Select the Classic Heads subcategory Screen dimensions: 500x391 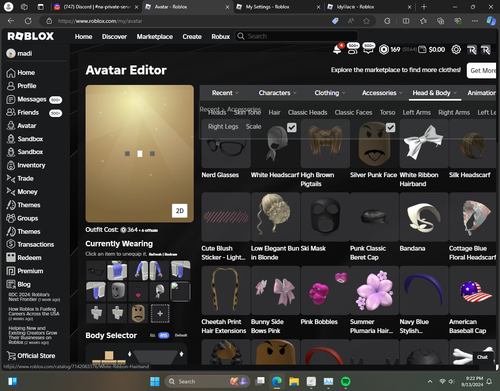pos(307,113)
